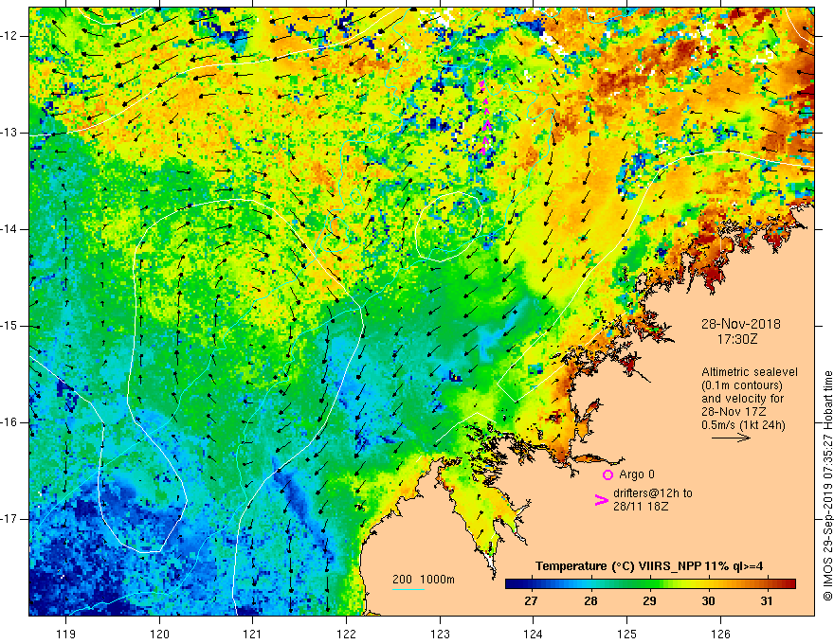Click the 'drifters@12h to' label
834x644 pixels.
[x=653, y=493]
